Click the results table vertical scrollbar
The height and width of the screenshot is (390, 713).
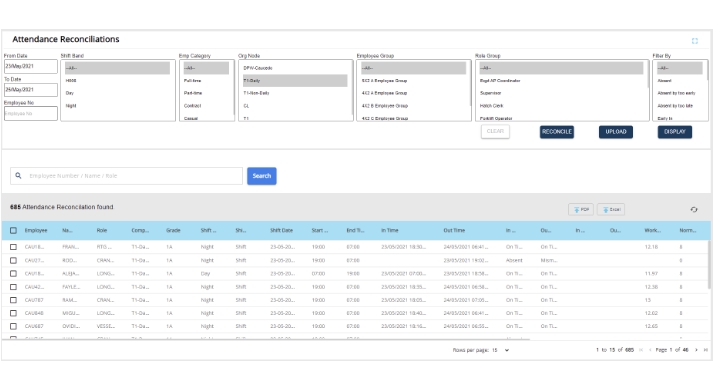coord(709,265)
